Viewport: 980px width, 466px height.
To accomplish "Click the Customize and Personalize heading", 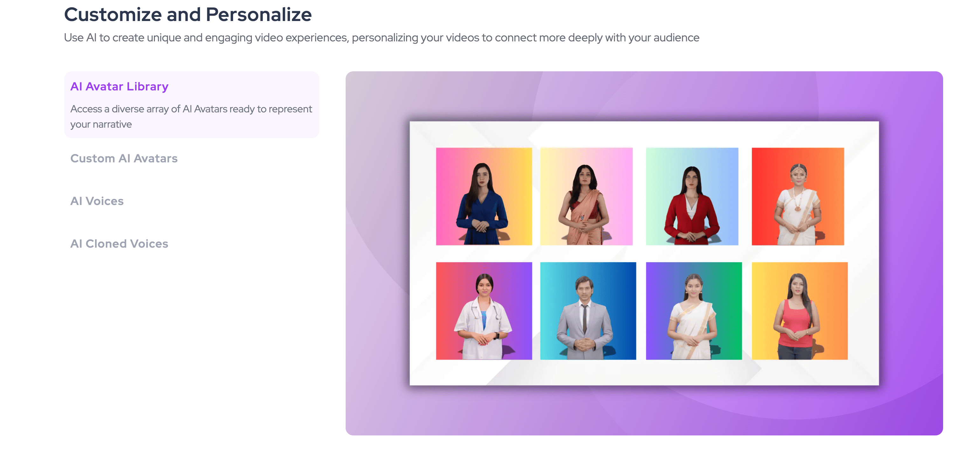I will pos(188,14).
